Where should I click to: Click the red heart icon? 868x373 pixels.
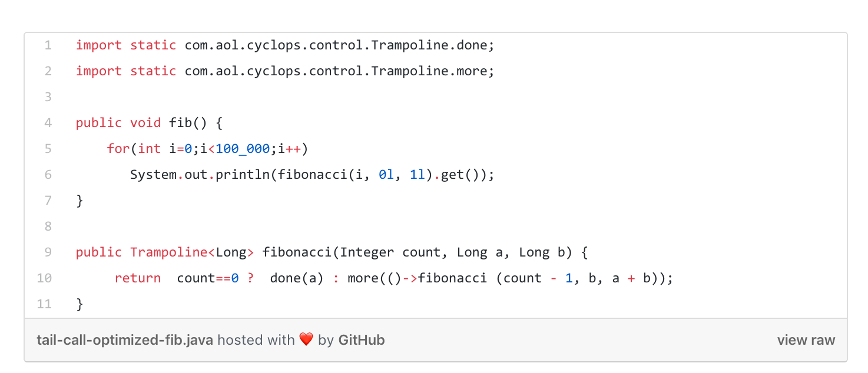point(306,340)
